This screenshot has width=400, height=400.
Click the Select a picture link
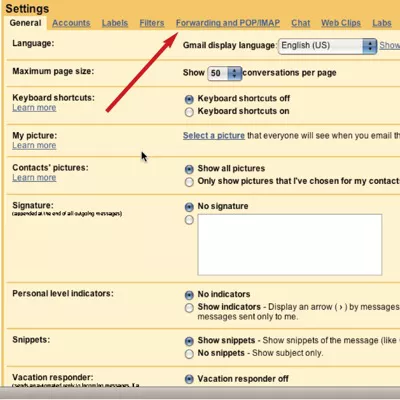click(x=214, y=136)
